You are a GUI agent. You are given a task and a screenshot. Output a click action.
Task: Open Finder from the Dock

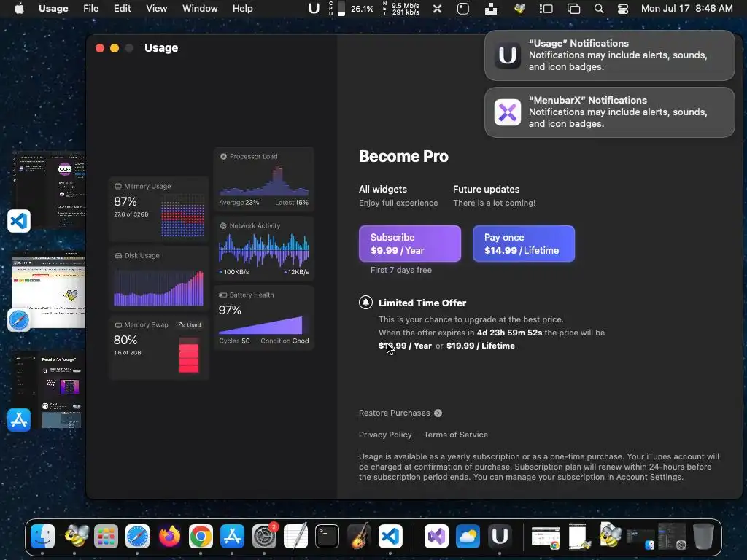tap(43, 536)
